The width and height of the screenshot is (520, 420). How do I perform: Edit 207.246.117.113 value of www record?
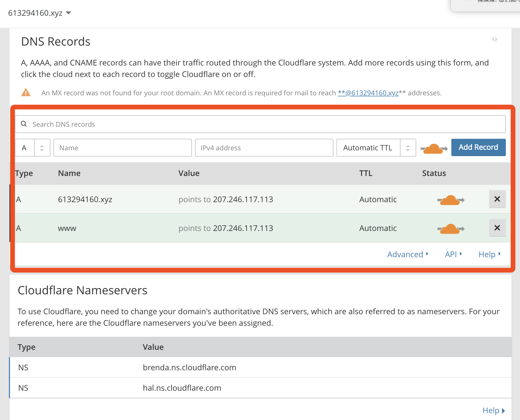243,228
